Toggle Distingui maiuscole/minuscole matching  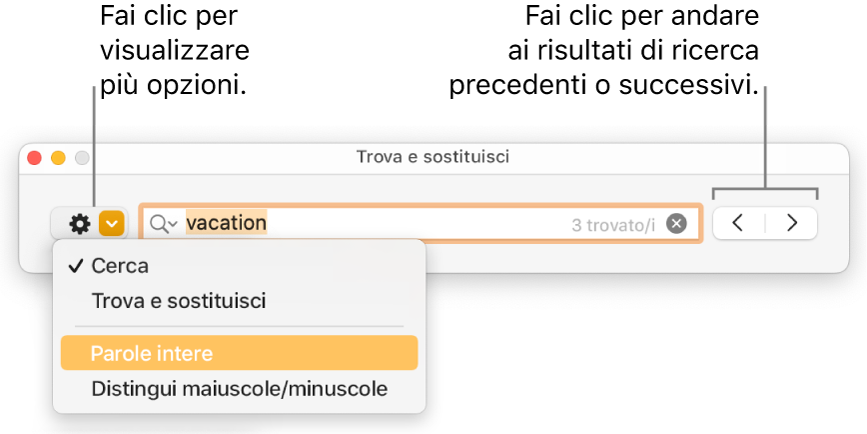238,388
